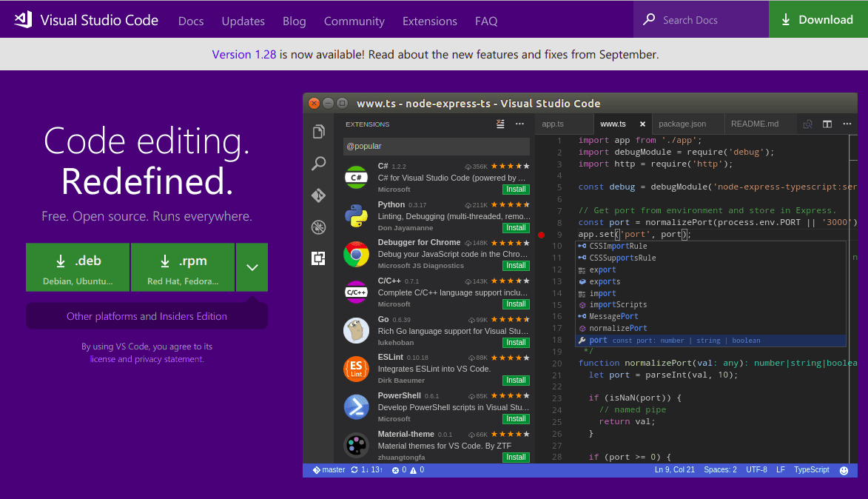Click the smiley feedback icon in status bar
The height and width of the screenshot is (499, 868).
pyautogui.click(x=844, y=470)
